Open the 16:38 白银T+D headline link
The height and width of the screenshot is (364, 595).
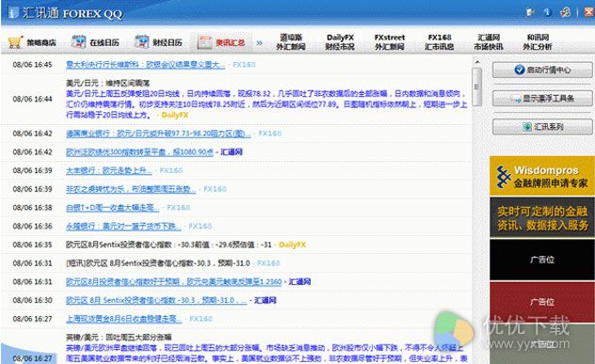[113, 208]
